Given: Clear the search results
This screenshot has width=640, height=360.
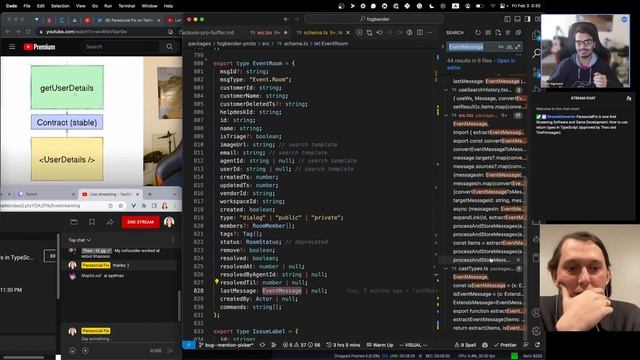Looking at the screenshot, I should [x=488, y=32].
